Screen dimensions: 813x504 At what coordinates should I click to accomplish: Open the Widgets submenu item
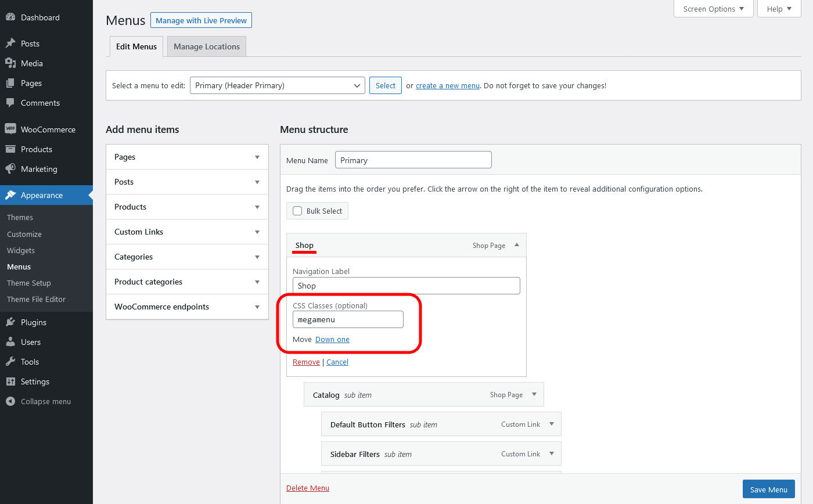21,250
